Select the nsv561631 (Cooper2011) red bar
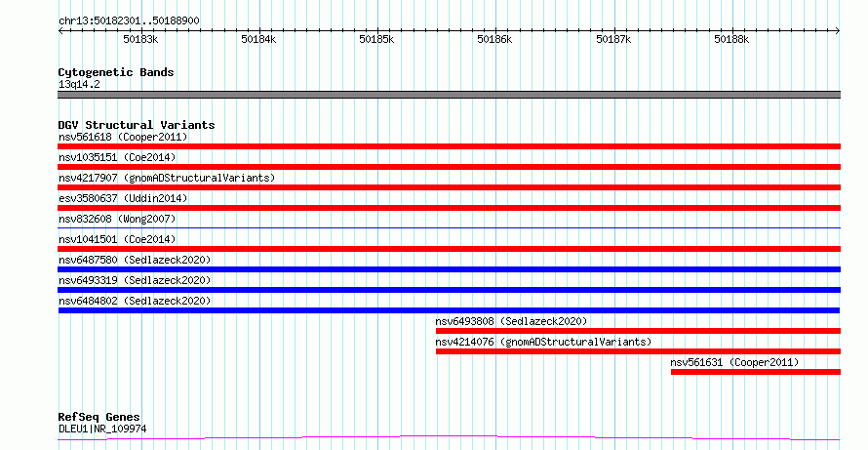This screenshot has height=450, width=868. (x=756, y=372)
